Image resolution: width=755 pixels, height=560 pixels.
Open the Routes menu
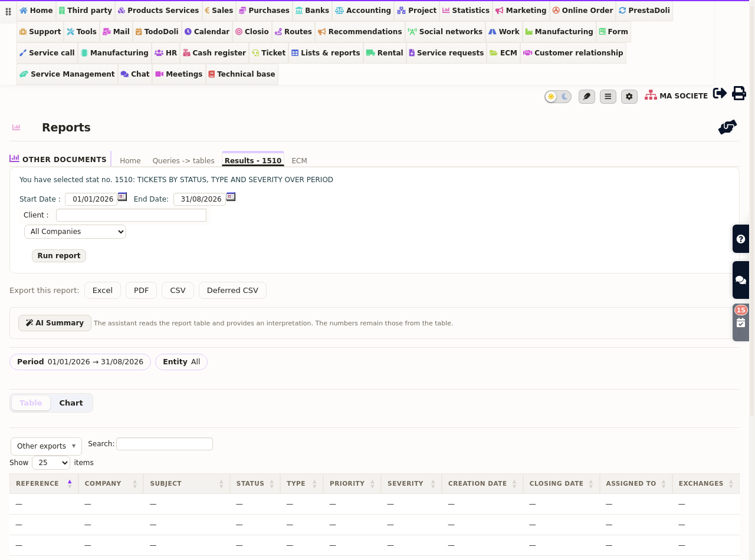293,32
